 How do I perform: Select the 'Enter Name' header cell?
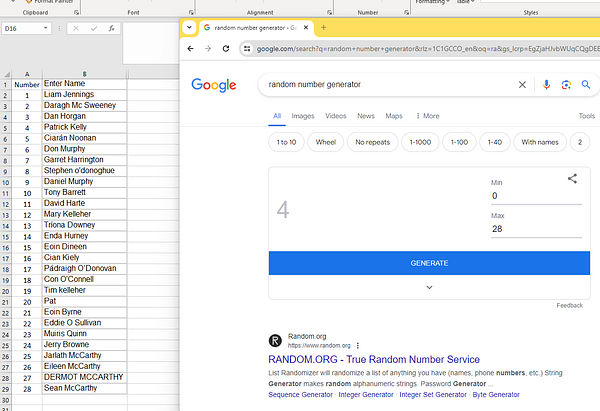[85, 84]
